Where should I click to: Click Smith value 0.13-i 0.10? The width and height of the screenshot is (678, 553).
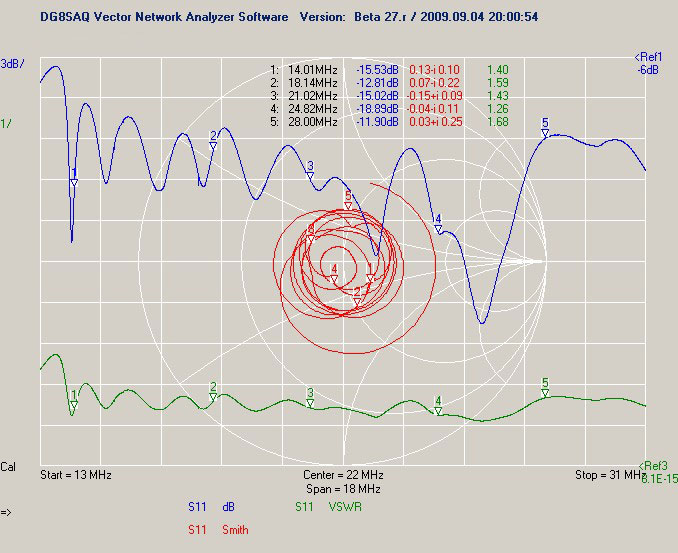point(435,70)
